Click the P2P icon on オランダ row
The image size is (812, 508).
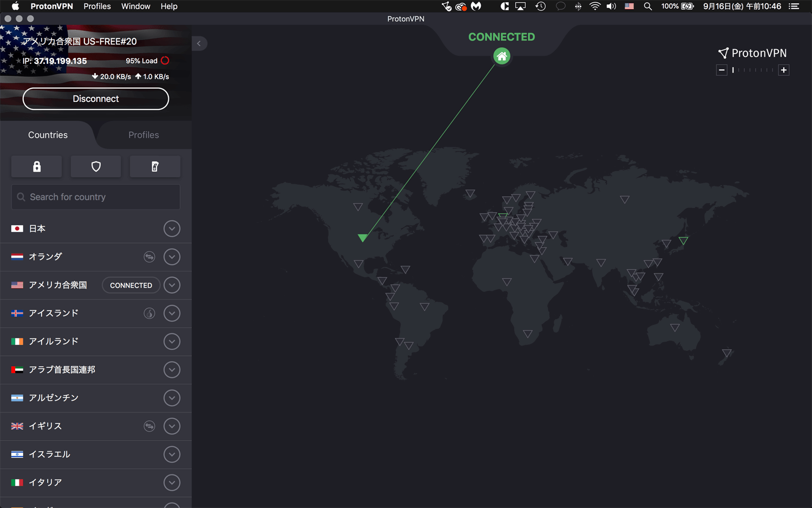pos(149,257)
